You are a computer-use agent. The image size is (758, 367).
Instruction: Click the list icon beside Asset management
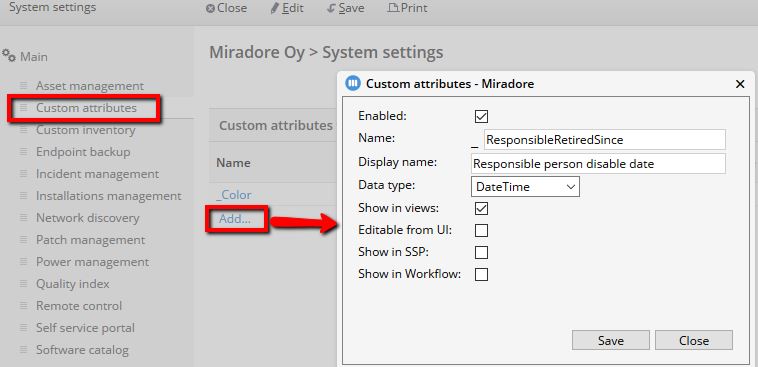[23, 86]
